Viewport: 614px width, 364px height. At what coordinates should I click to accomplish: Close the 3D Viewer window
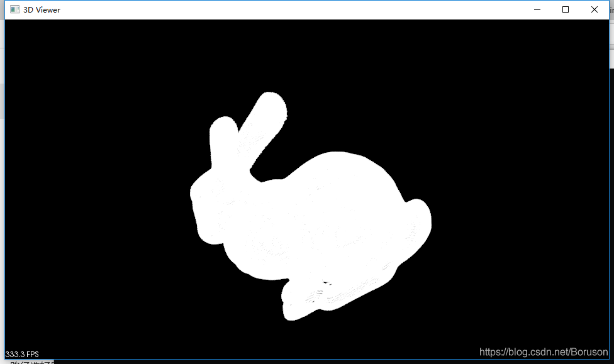point(594,10)
